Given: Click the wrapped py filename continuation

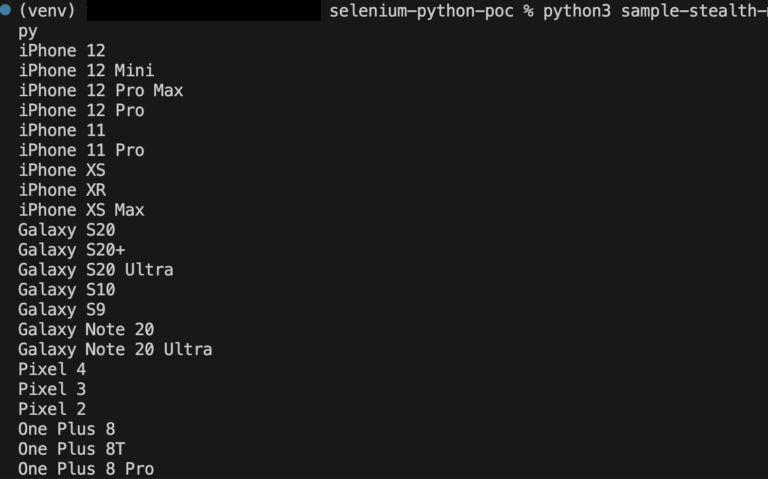Looking at the screenshot, I should click(x=28, y=32).
